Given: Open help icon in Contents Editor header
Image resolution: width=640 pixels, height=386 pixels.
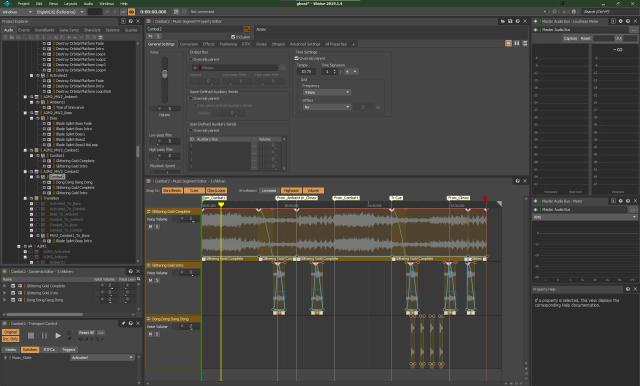Looking at the screenshot, I should pyautogui.click(x=131, y=271).
